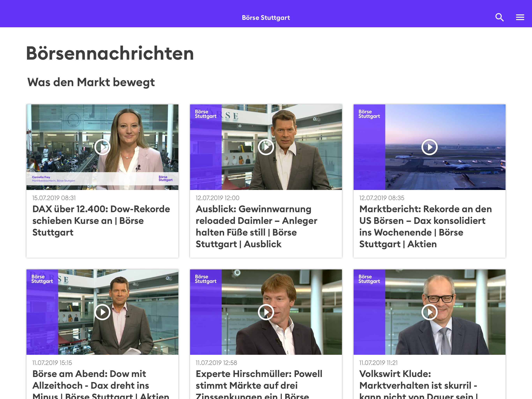Click the Börsennachrichten page heading
This screenshot has width=532, height=399.
click(110, 53)
